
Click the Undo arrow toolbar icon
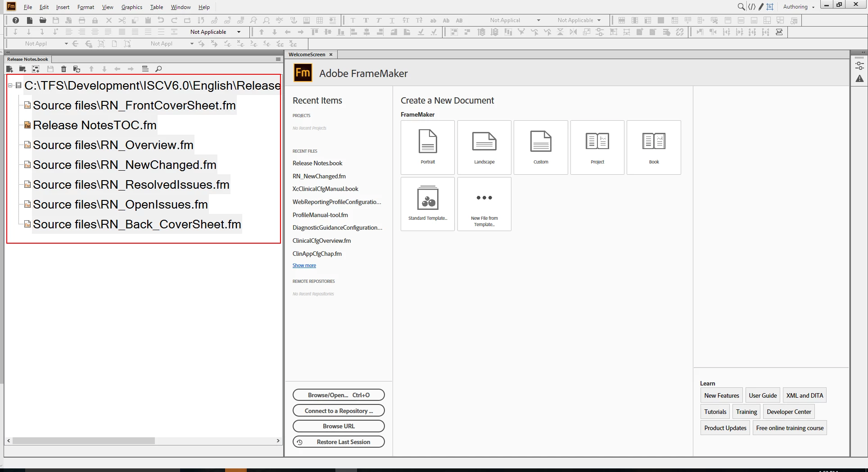pos(161,20)
